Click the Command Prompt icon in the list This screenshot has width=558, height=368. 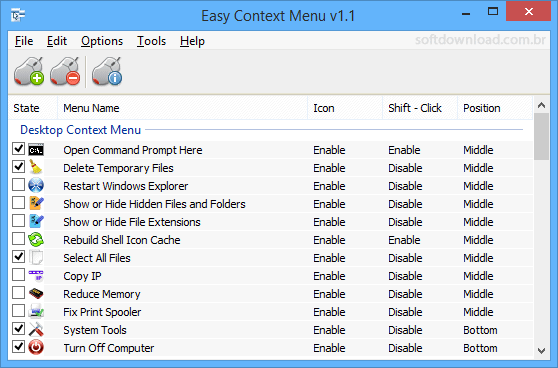tap(36, 150)
